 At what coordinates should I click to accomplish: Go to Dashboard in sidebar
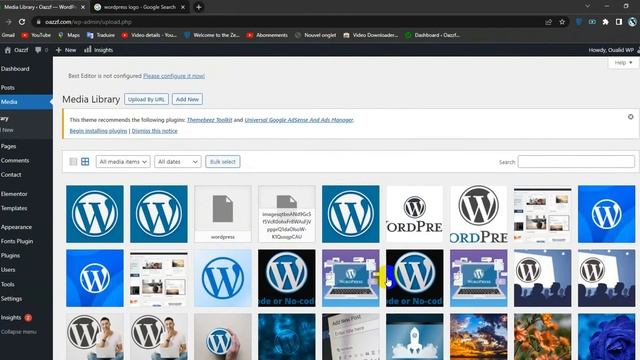coord(16,69)
